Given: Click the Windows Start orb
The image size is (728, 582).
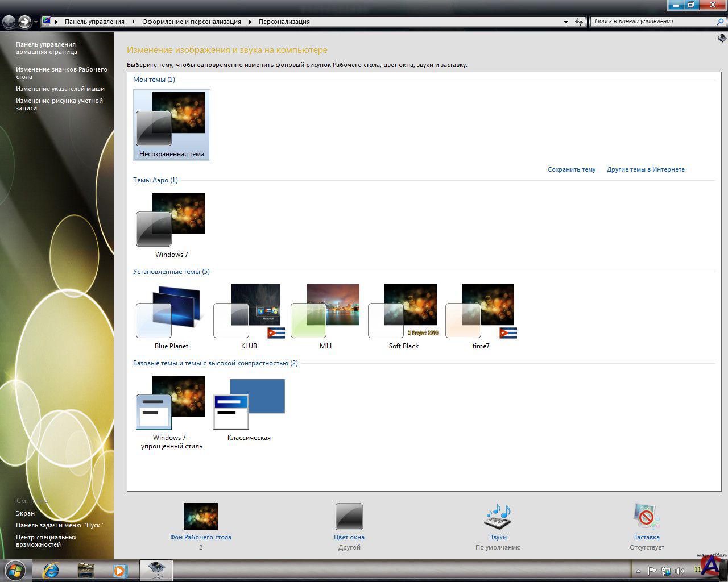Looking at the screenshot, I should point(15,570).
